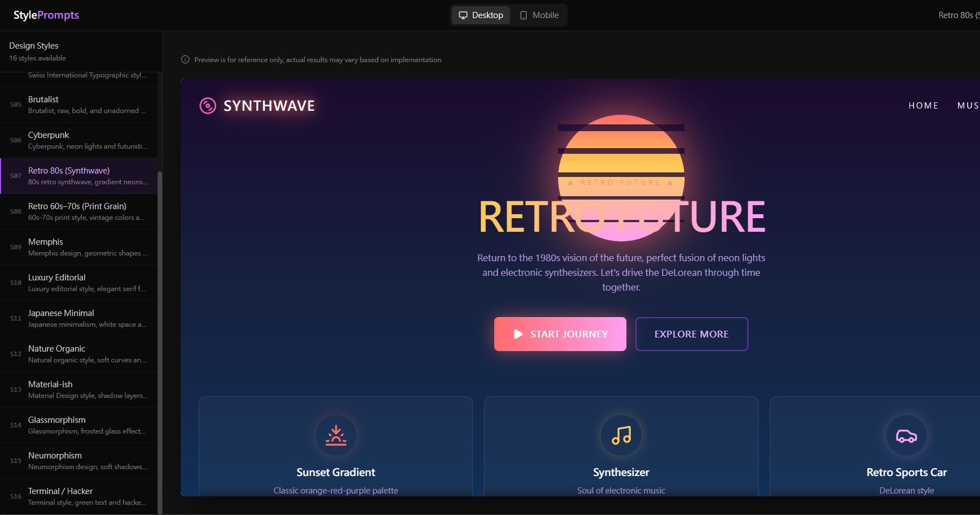Switch to Desktop preview mode
Screen dimensions: 980x515
481,15
